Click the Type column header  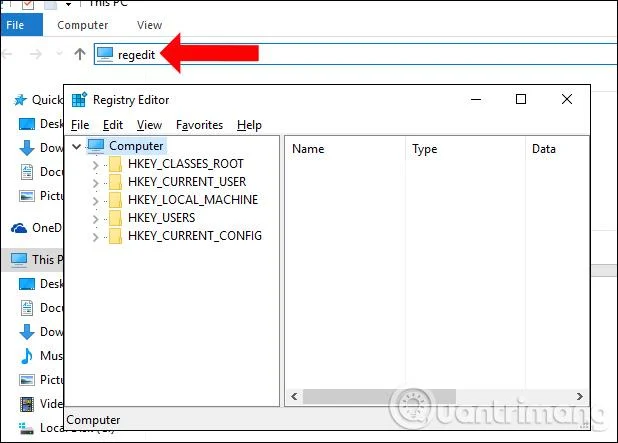click(x=465, y=149)
